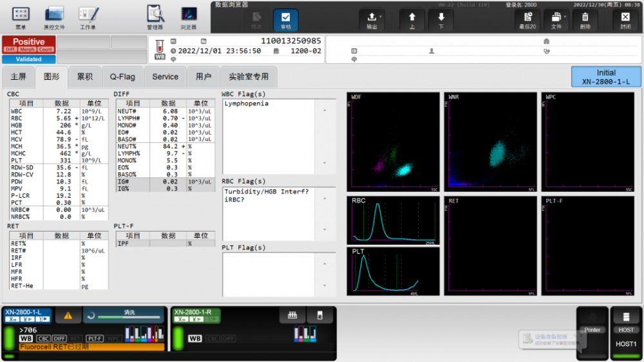Open the 菜单 main menu icon
Screen dimensions: 644x362
tap(21, 14)
